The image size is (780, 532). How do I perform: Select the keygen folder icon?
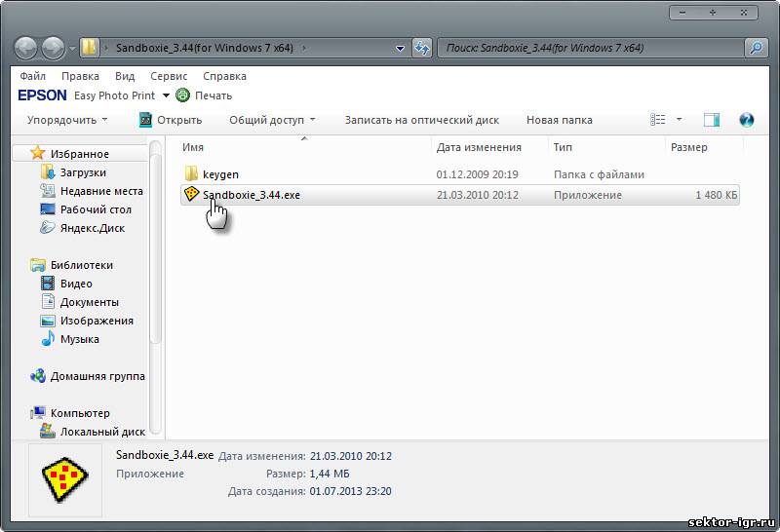[x=191, y=174]
